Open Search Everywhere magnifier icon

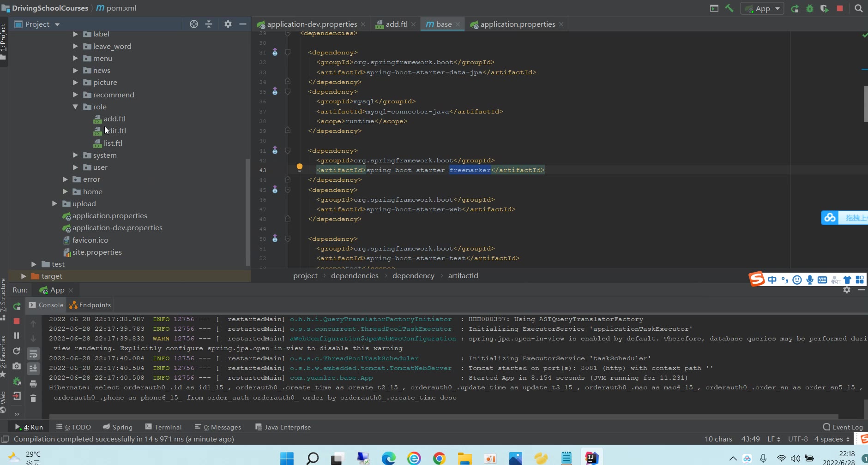point(858,8)
